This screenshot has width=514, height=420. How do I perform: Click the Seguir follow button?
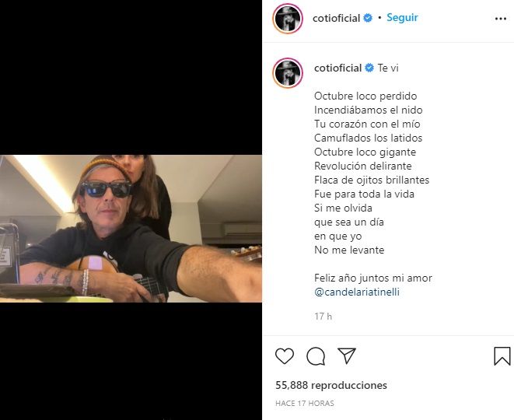(x=402, y=17)
